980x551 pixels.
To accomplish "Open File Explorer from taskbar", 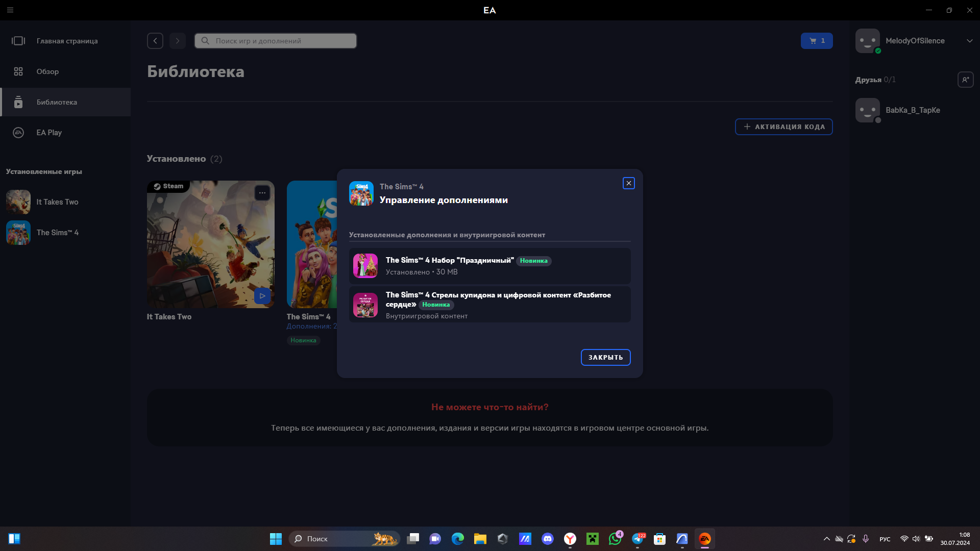I will (480, 539).
